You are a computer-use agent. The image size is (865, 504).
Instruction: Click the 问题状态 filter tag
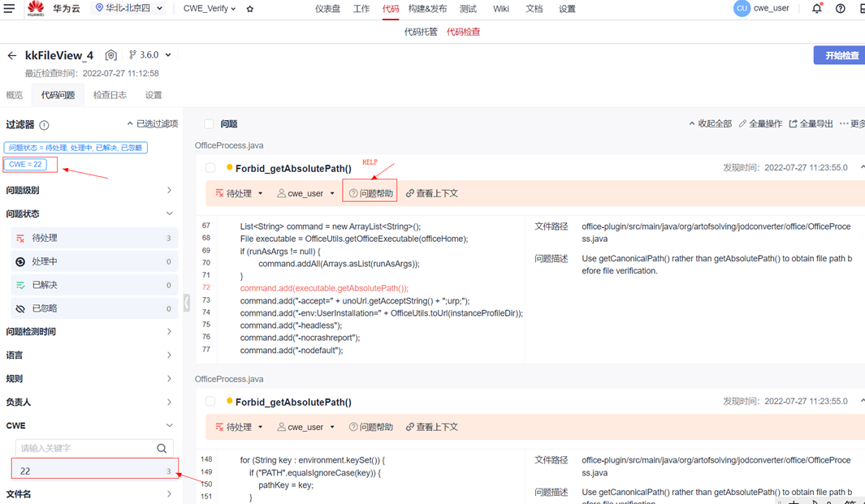coord(76,148)
